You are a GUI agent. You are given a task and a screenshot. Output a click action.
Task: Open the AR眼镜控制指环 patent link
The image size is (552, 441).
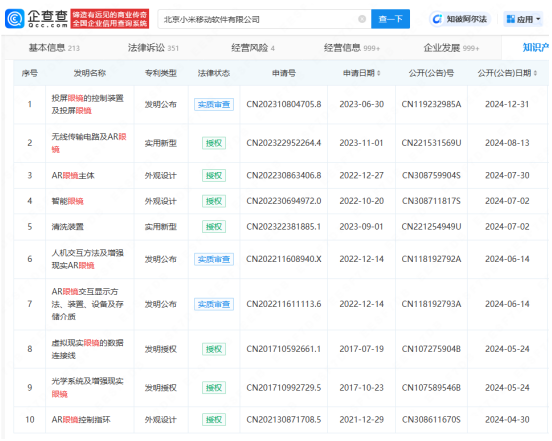(81, 420)
